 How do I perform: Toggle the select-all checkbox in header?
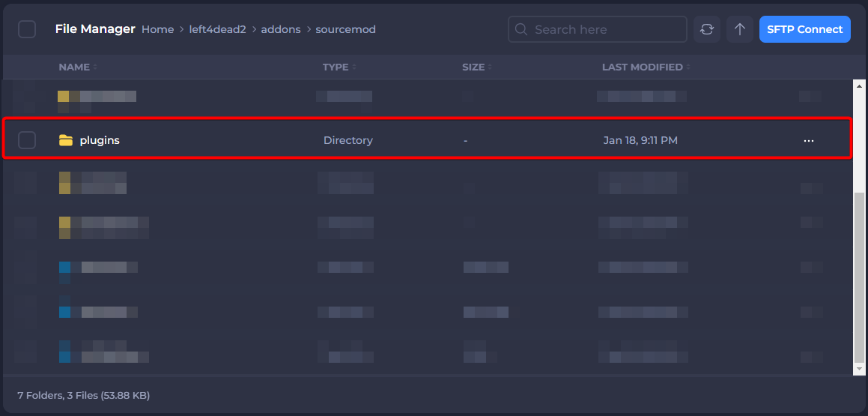coord(27,29)
